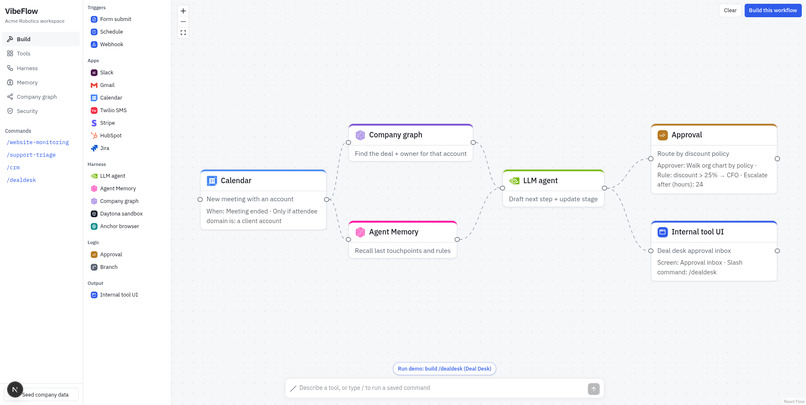
Task: Click the Form submit trigger icon
Action: pos(94,19)
